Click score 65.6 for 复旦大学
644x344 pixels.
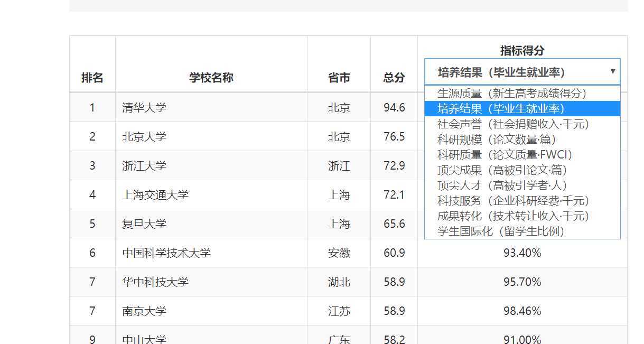394,224
